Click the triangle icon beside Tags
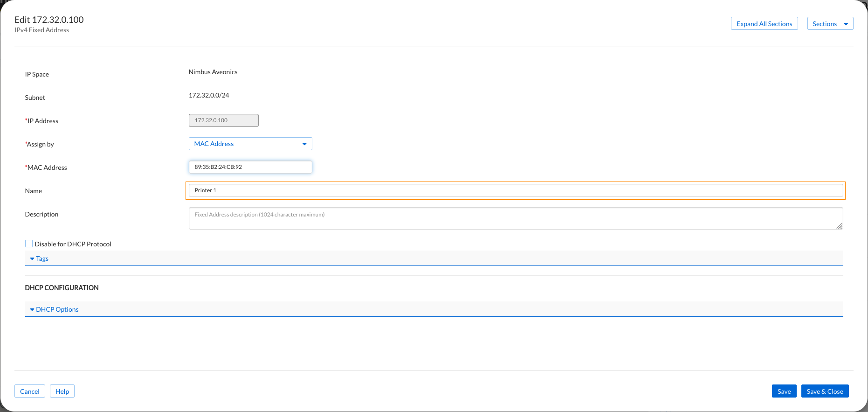Viewport: 868px width, 412px height. pyautogui.click(x=32, y=258)
